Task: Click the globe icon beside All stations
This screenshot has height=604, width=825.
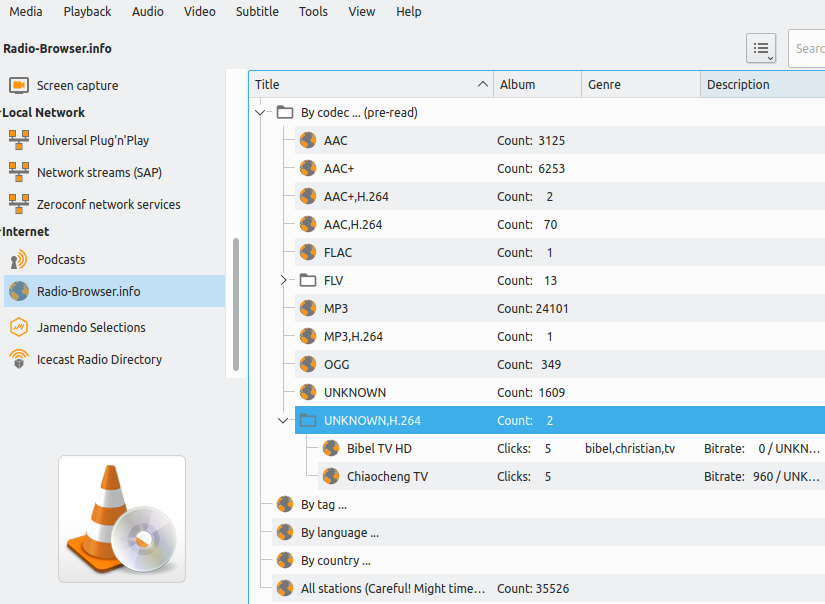Action: pyautogui.click(x=285, y=588)
